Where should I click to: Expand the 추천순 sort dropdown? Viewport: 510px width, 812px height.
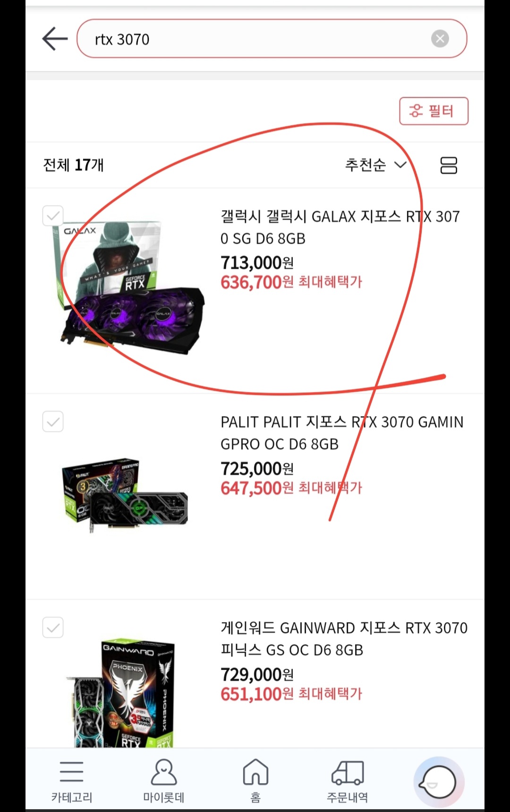pos(375,165)
